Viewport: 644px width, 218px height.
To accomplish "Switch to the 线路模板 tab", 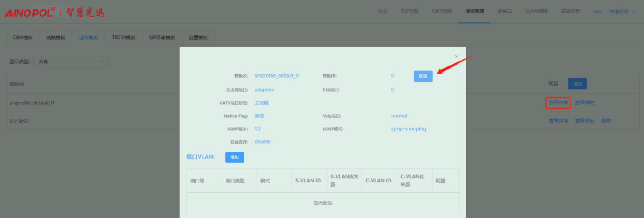I will pos(56,38).
